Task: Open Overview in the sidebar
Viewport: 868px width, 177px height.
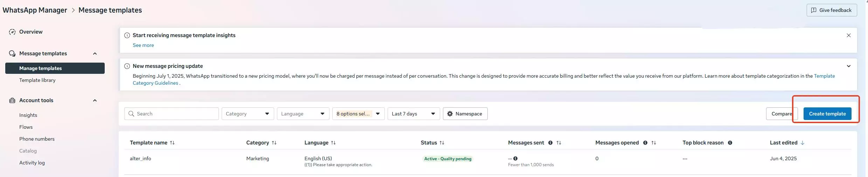Action: (x=31, y=32)
